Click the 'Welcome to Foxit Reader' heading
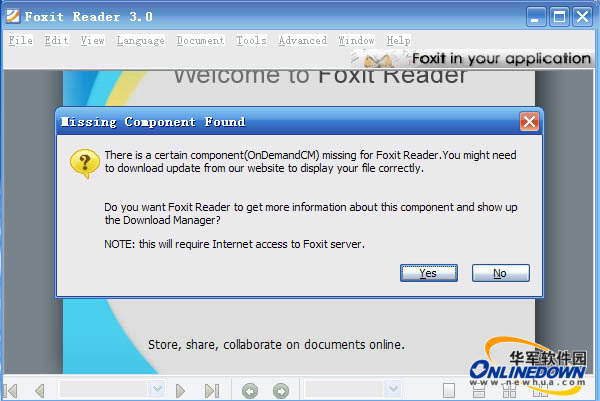600x401 pixels. (x=320, y=77)
